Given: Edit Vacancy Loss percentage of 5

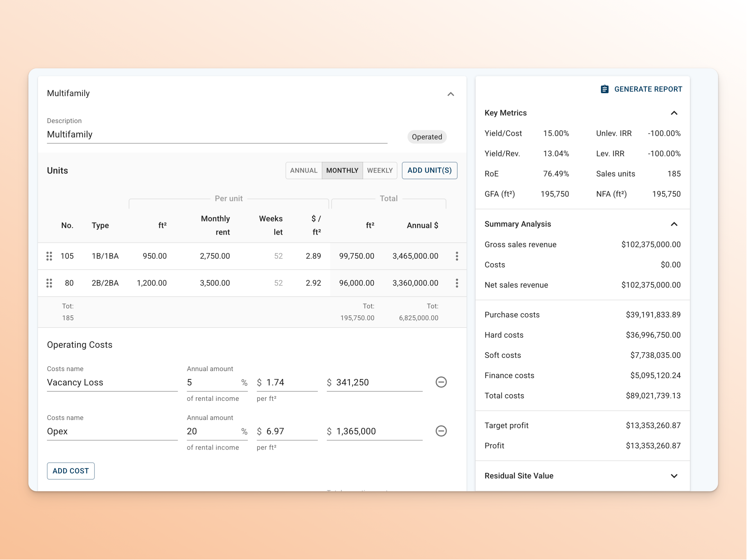Looking at the screenshot, I should [x=217, y=382].
